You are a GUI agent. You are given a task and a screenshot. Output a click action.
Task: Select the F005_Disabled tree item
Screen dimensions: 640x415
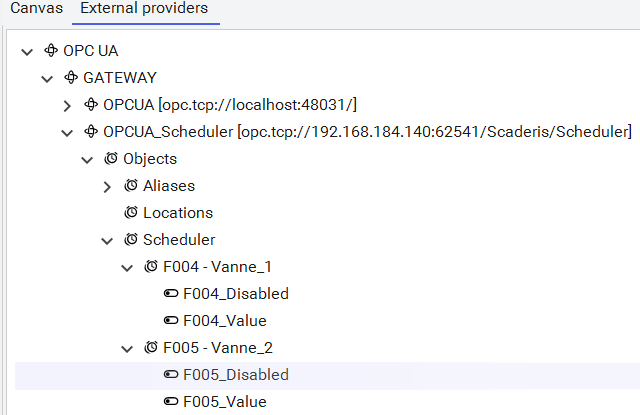pos(236,375)
